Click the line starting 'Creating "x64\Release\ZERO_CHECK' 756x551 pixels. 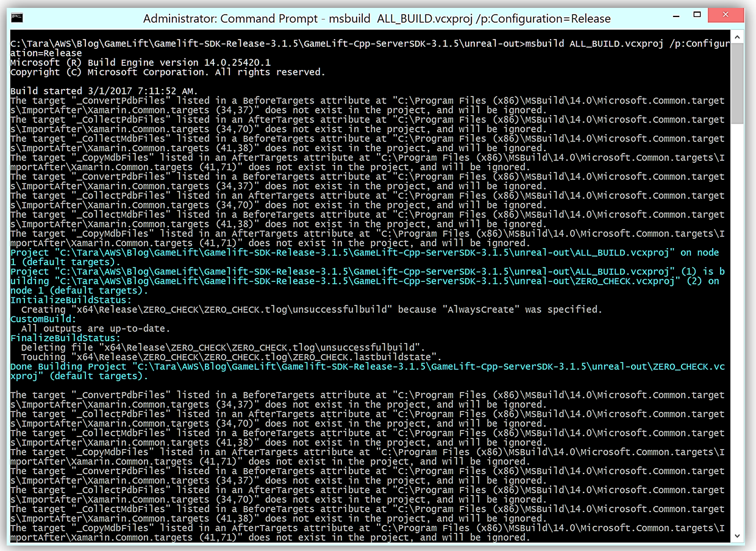312,310
